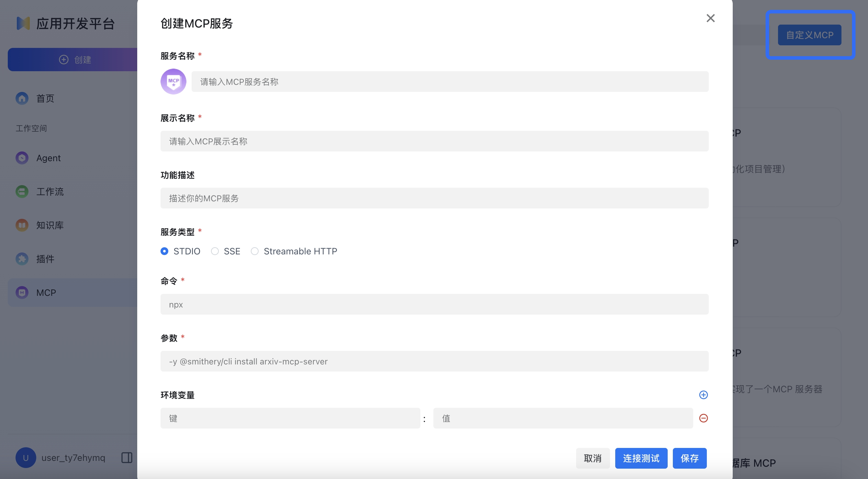Select the 首页 home icon

pos(22,98)
